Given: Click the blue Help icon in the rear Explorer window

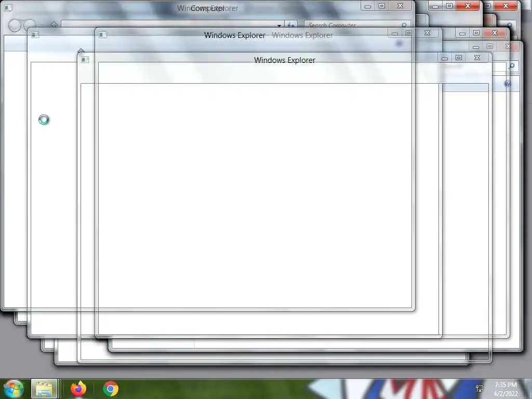Looking at the screenshot, I should 507,84.
